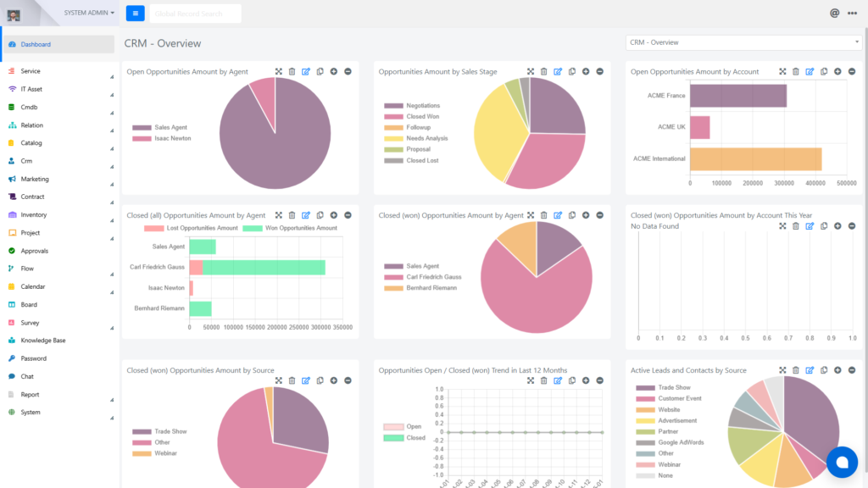Open the CRM - Overview dashboard selector dropdown

pyautogui.click(x=743, y=42)
